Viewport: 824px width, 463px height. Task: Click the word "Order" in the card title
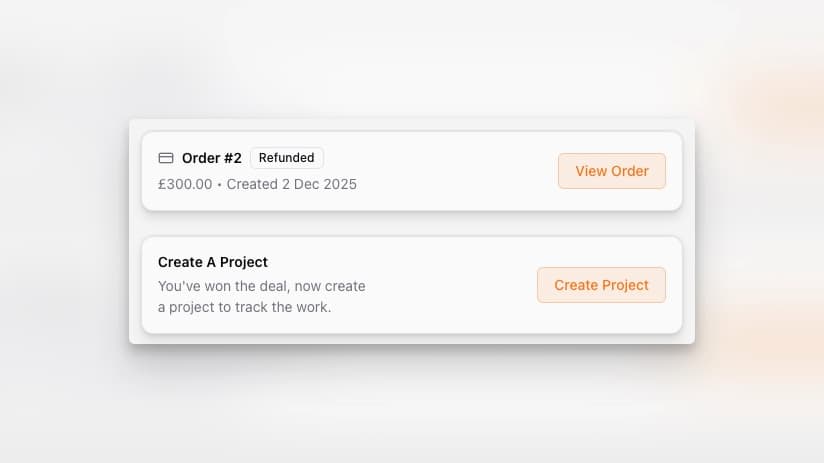tap(200, 158)
